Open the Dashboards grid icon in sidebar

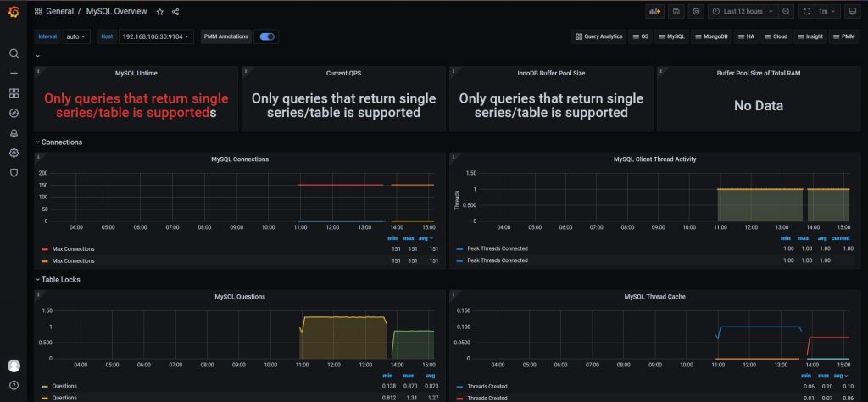(x=14, y=93)
